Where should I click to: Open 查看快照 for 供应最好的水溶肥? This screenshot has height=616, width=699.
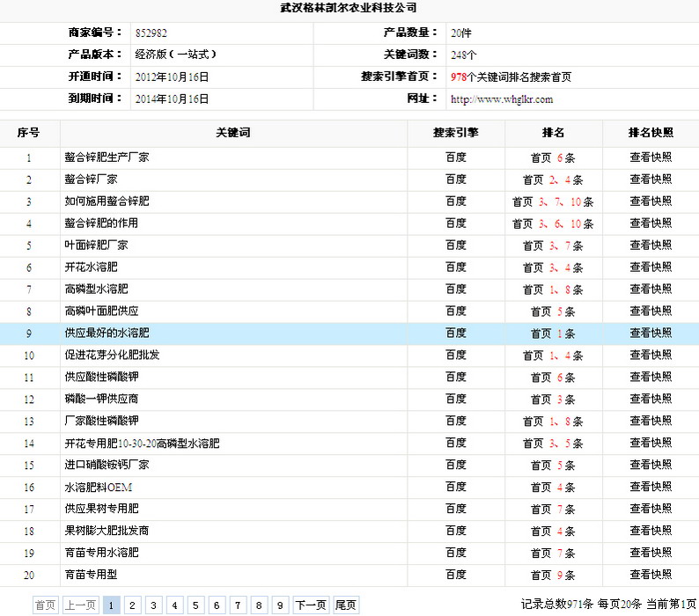point(651,333)
